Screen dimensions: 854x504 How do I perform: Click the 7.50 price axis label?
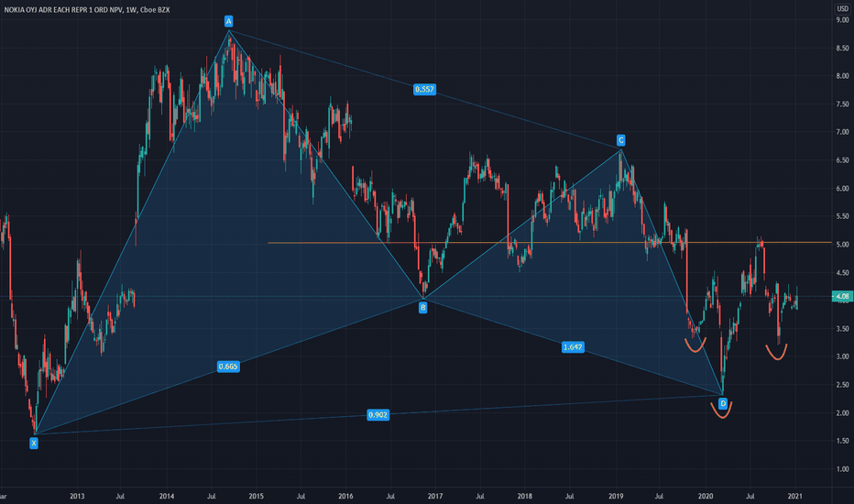pyautogui.click(x=842, y=104)
